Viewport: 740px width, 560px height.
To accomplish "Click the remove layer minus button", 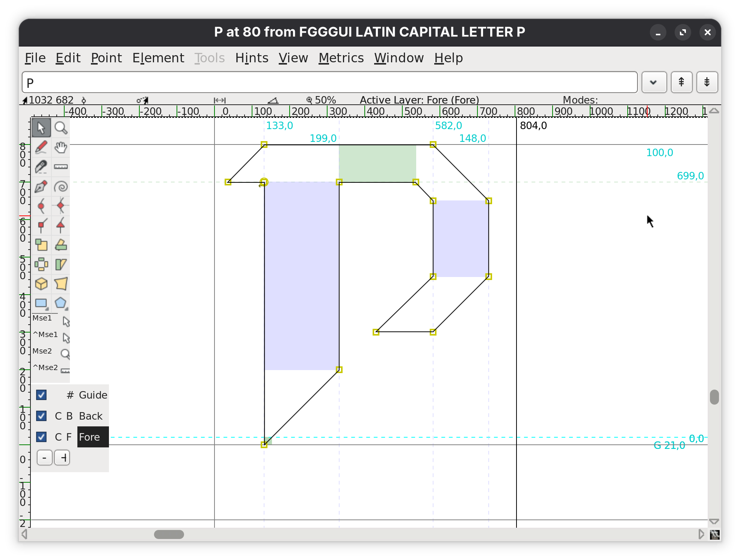I will (45, 458).
